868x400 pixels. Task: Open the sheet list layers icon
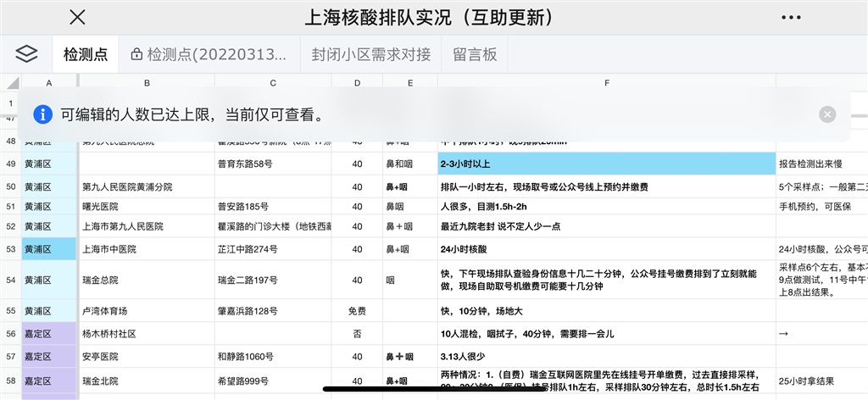pyautogui.click(x=26, y=54)
